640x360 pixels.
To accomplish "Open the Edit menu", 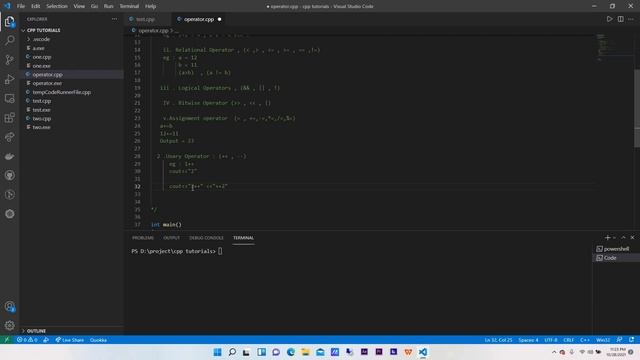I will (x=36, y=6).
